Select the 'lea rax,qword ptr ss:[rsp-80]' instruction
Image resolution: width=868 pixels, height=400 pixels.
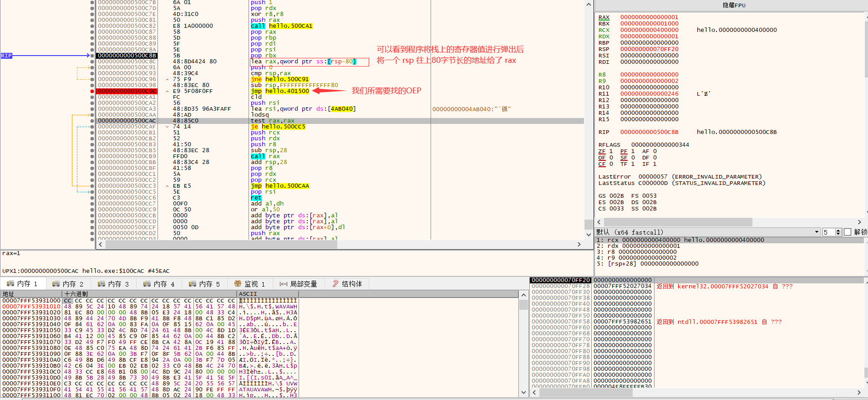304,62
